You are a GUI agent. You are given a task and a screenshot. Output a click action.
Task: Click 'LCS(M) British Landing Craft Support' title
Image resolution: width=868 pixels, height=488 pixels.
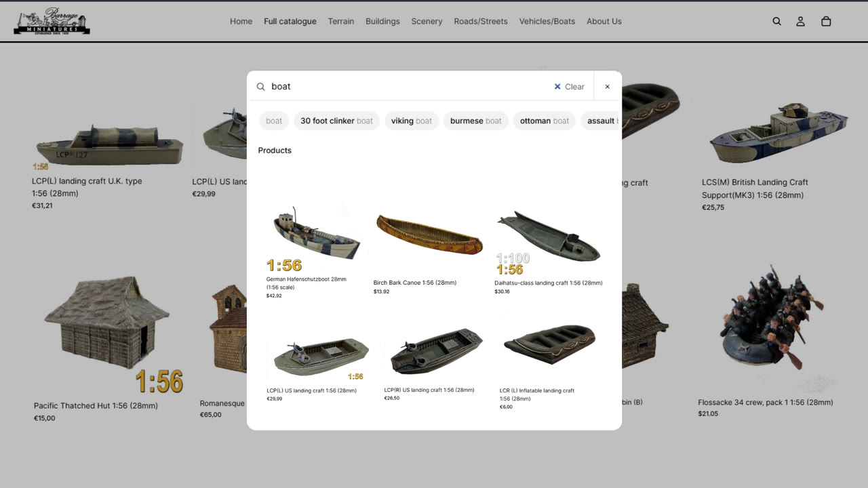(x=755, y=188)
